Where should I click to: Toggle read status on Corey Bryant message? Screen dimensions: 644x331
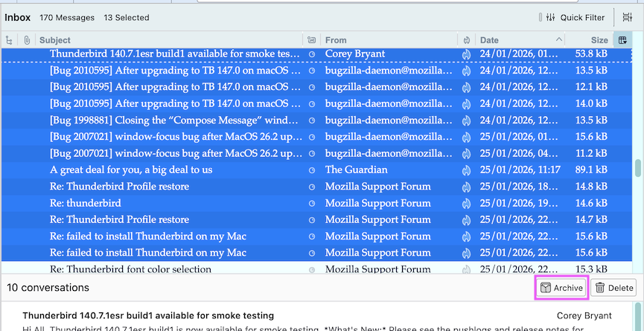pyautogui.click(x=311, y=54)
